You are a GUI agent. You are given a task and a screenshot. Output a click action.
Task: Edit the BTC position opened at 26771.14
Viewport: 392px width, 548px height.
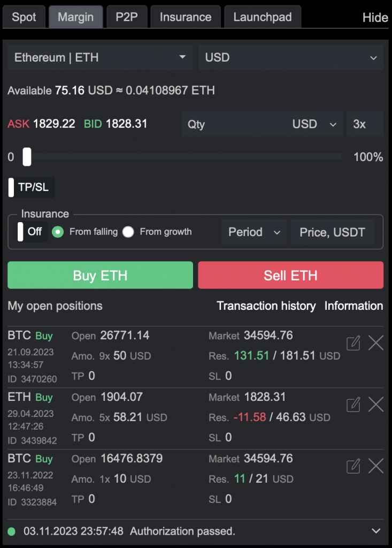click(x=353, y=343)
